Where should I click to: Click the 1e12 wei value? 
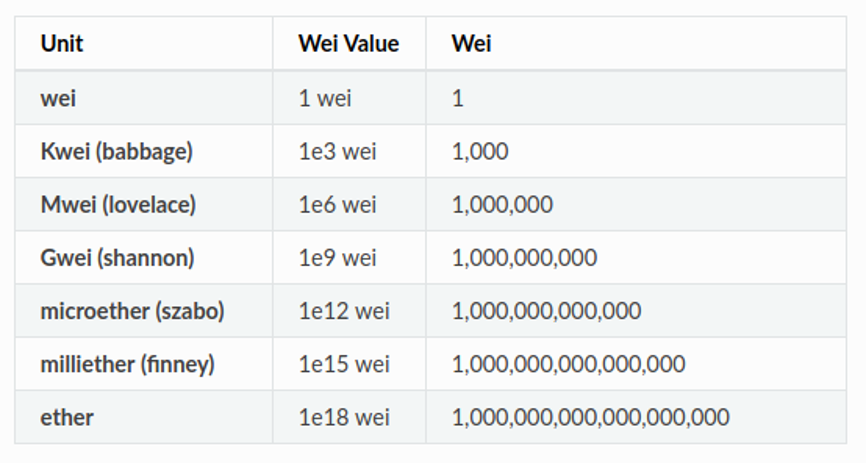(344, 311)
